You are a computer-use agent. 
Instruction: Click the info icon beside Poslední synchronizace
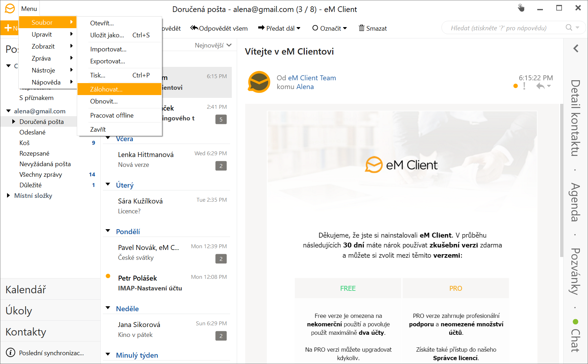pyautogui.click(x=11, y=352)
